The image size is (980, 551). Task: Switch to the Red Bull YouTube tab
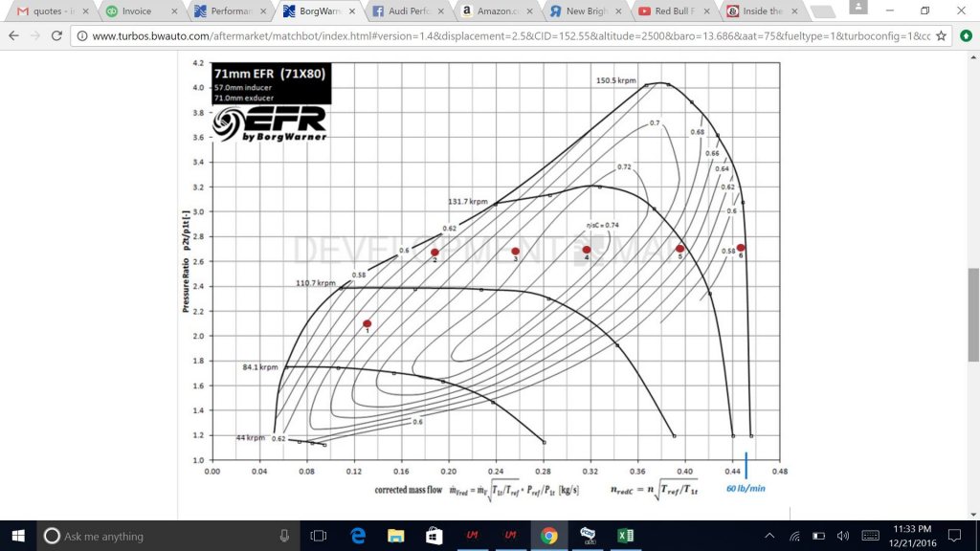pyautogui.click(x=669, y=11)
